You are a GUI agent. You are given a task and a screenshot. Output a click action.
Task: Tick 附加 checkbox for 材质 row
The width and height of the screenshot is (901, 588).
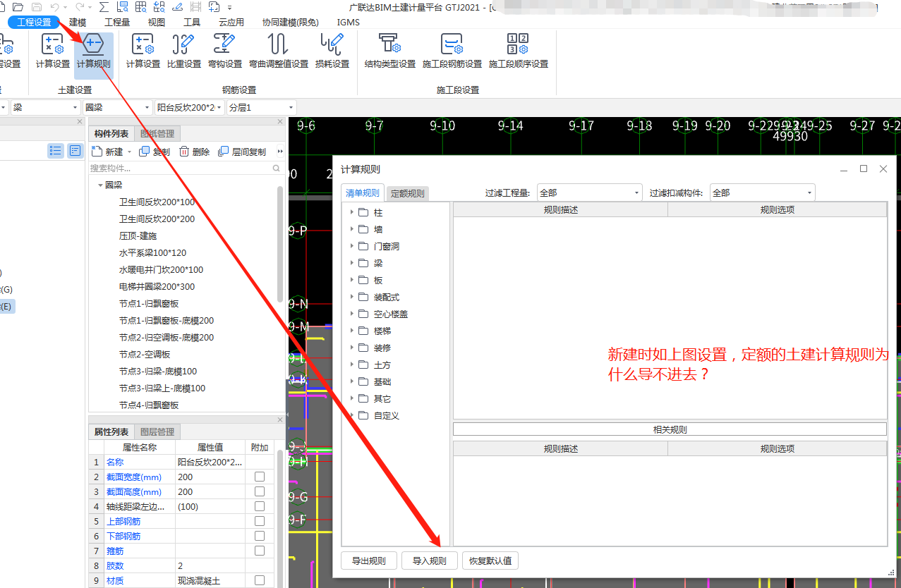click(x=260, y=580)
